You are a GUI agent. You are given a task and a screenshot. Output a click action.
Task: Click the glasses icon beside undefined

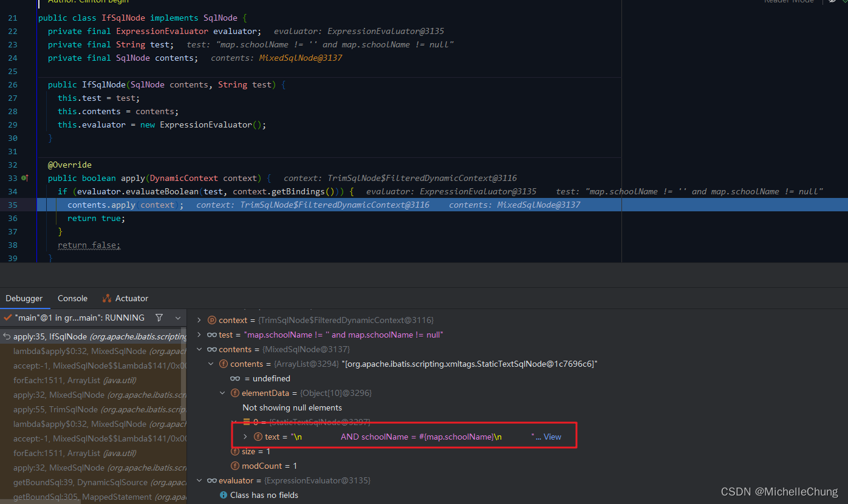point(235,378)
